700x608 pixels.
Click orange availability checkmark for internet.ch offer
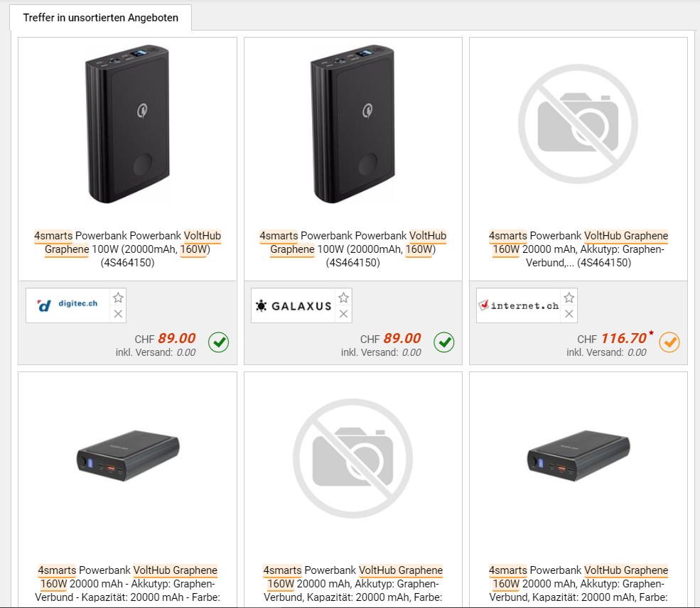coord(669,342)
